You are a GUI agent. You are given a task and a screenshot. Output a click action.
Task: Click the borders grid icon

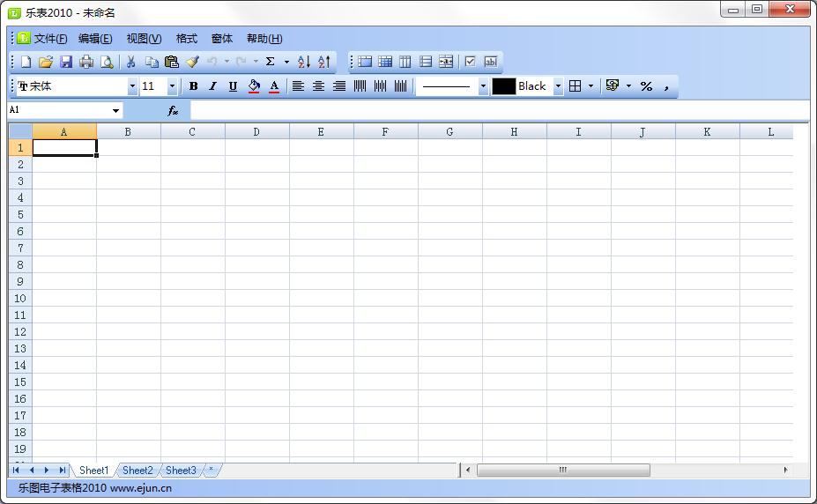pos(576,86)
